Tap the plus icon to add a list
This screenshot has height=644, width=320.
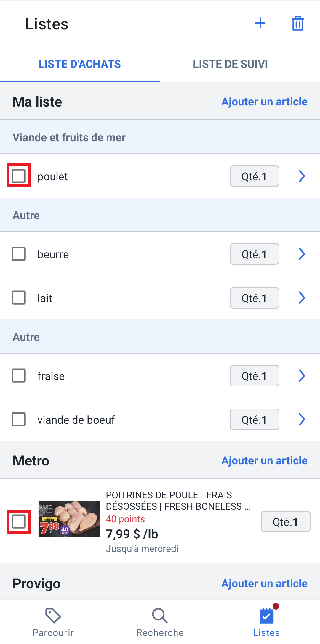260,23
